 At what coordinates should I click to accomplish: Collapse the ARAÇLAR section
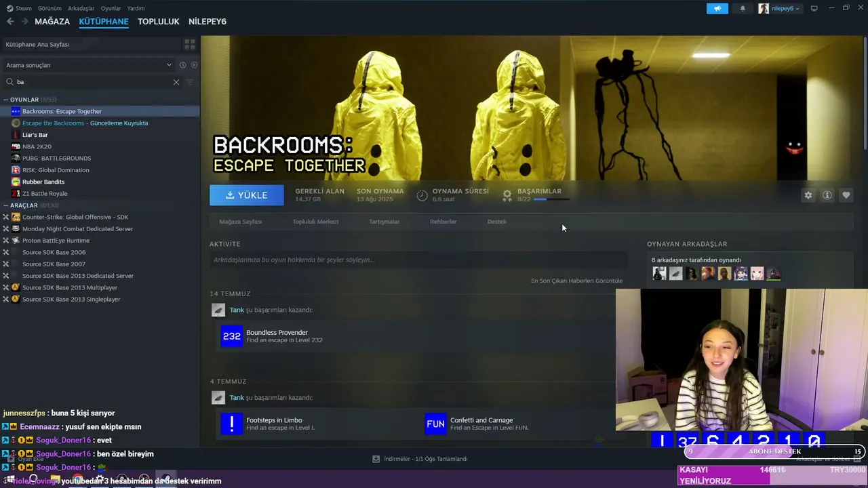6,205
